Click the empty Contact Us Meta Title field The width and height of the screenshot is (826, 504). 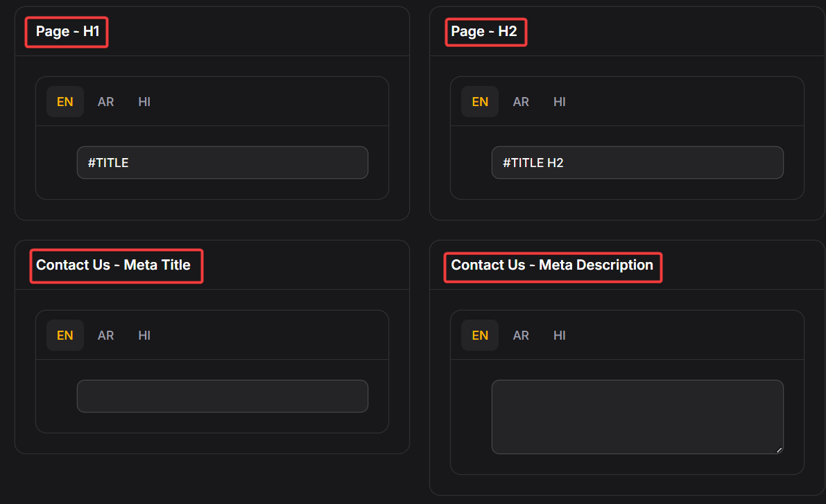222,397
